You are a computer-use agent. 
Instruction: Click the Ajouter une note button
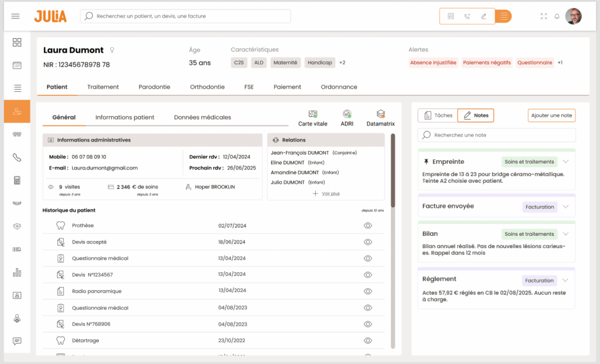click(551, 115)
